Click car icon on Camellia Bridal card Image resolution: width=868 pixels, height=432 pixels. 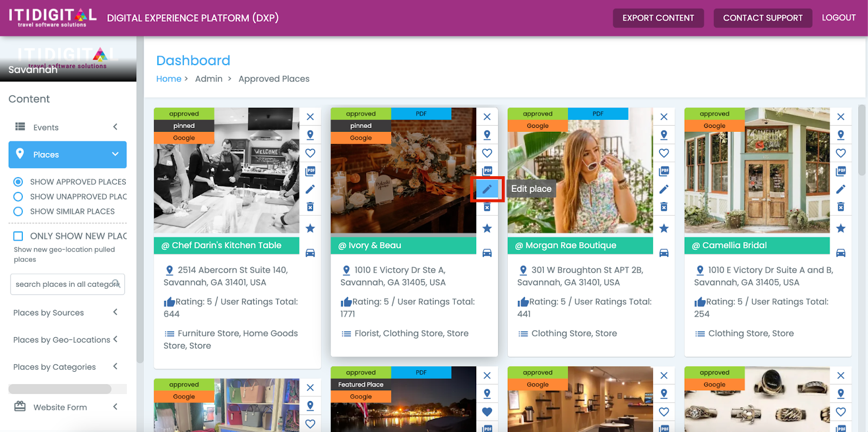click(841, 253)
